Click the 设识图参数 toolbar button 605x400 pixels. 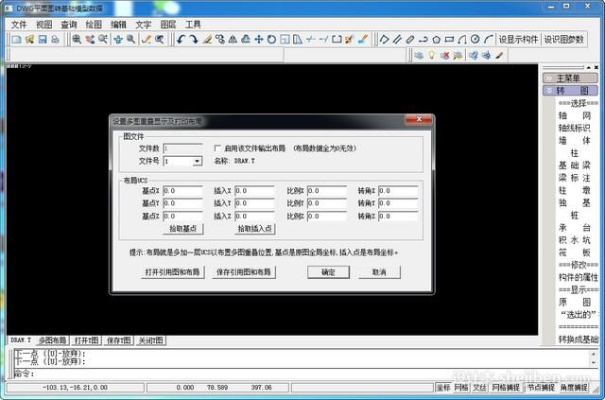coord(564,39)
